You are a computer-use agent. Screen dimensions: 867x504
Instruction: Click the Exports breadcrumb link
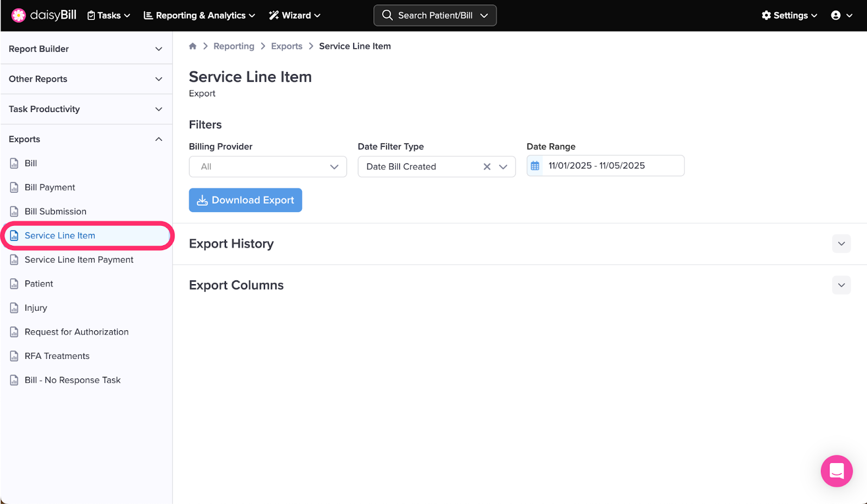[287, 46]
